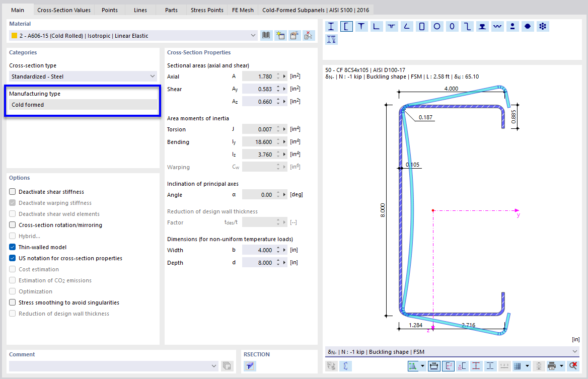
Task: Open the Lines tab
Action: [140, 10]
